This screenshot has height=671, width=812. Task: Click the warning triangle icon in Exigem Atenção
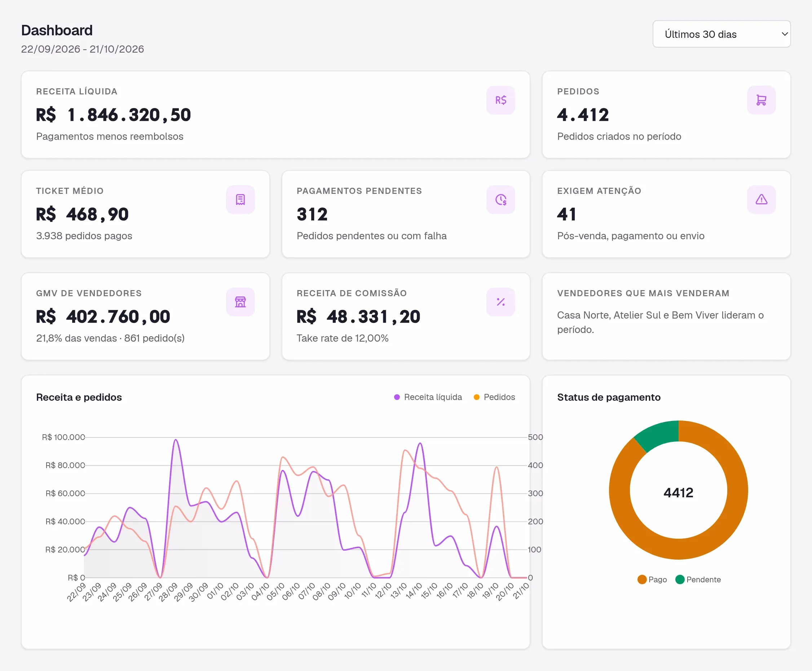(x=761, y=199)
